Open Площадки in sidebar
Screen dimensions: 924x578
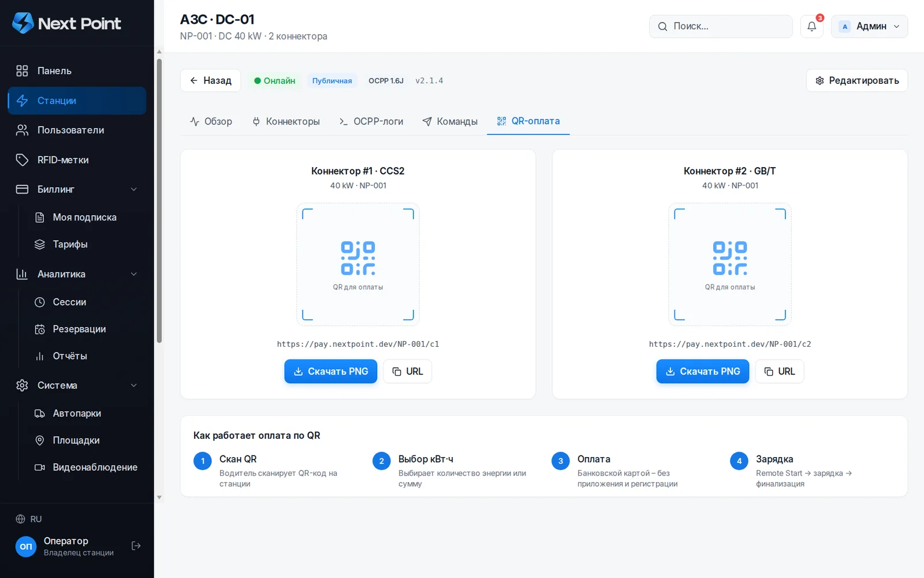pos(86,440)
